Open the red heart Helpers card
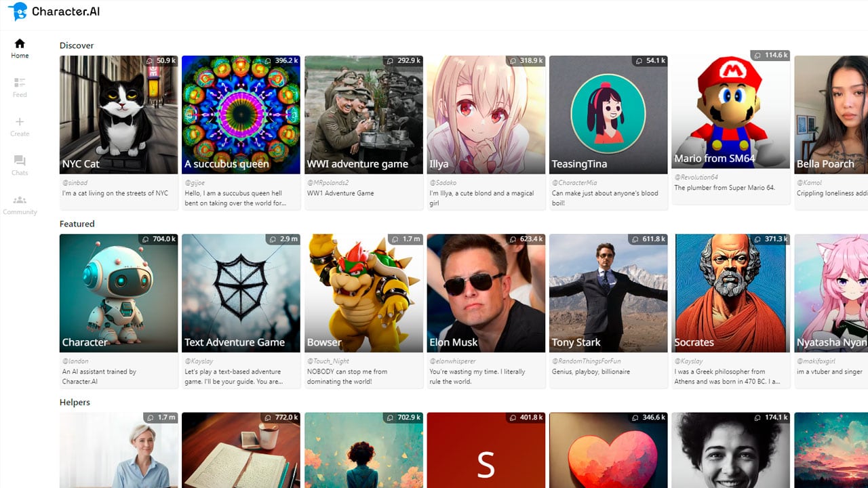The height and width of the screenshot is (488, 868). coord(608,450)
